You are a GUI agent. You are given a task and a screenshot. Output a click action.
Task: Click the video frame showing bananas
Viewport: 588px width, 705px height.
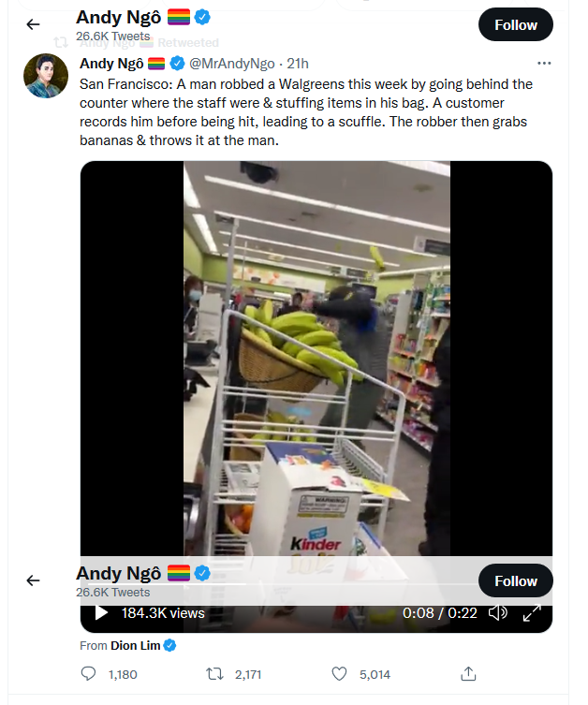click(x=316, y=359)
